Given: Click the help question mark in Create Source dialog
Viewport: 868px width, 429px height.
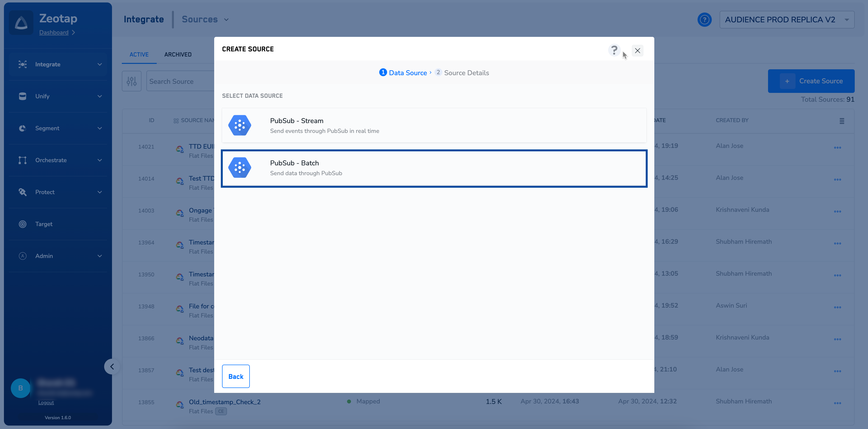Looking at the screenshot, I should tap(614, 50).
